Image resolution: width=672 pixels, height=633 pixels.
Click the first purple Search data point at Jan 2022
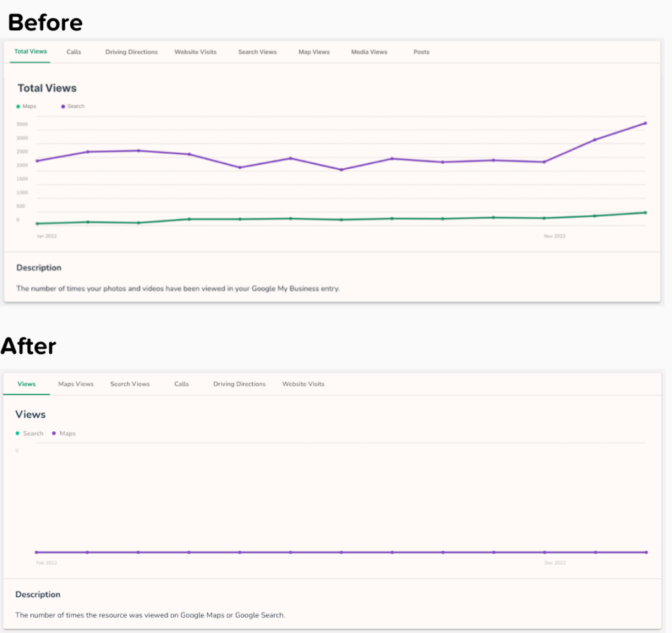click(x=37, y=161)
